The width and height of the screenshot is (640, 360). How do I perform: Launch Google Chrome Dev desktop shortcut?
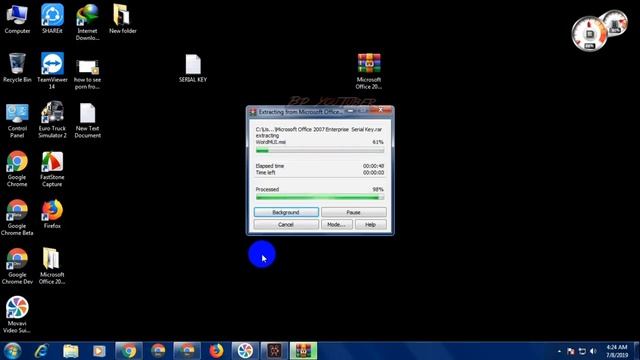17,266
